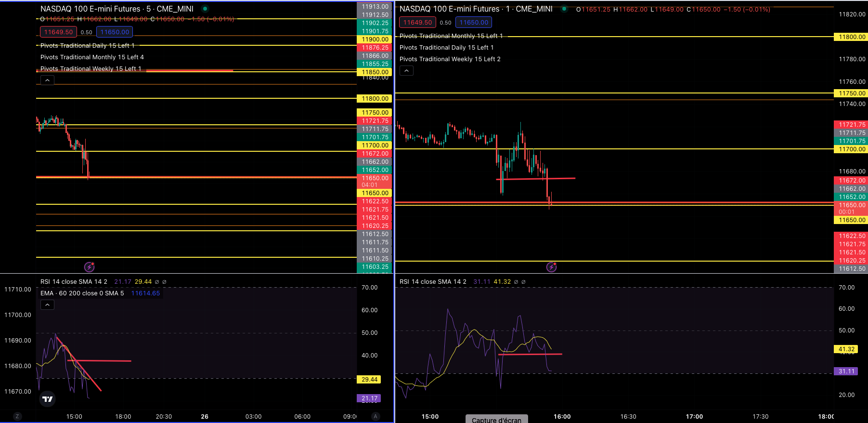Click the last ∅ icon in 5-minute RSI legend

(x=165, y=282)
